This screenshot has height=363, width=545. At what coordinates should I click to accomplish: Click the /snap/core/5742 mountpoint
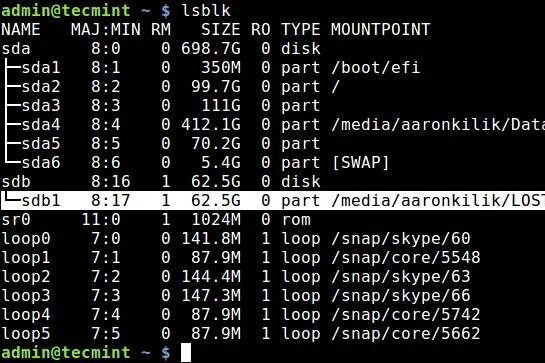(x=406, y=315)
